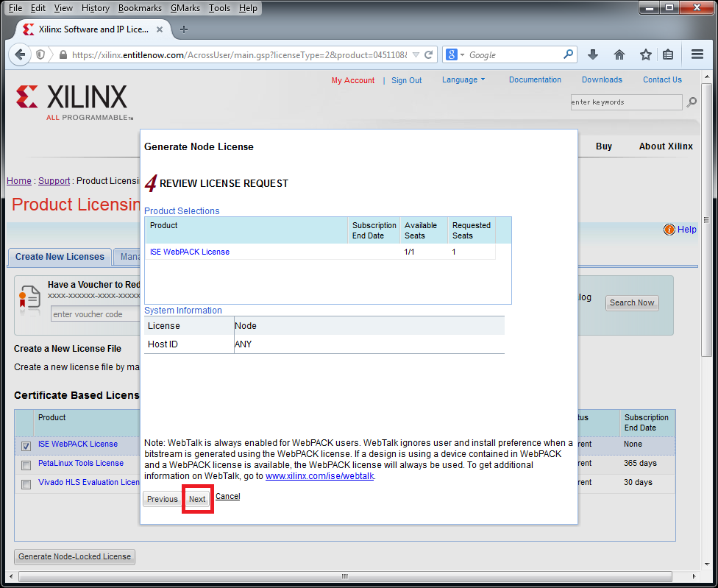718x588 pixels.
Task: Go to the browser Home icon
Action: [x=619, y=55]
